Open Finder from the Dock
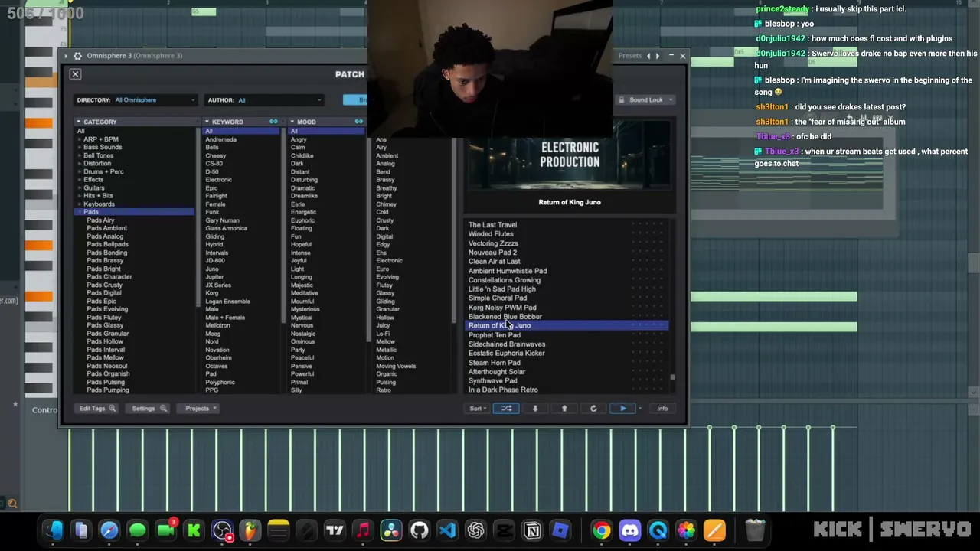980x551 pixels. pyautogui.click(x=53, y=530)
